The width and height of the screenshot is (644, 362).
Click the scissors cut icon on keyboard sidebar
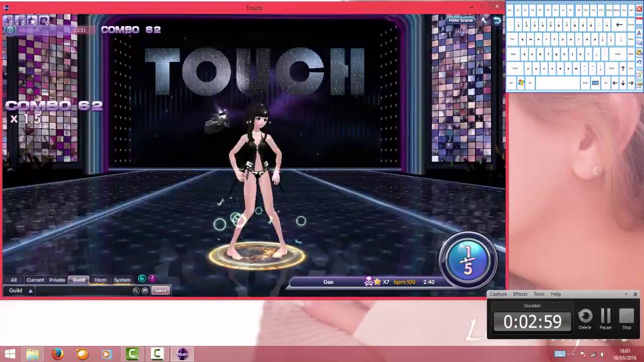[x=639, y=33]
